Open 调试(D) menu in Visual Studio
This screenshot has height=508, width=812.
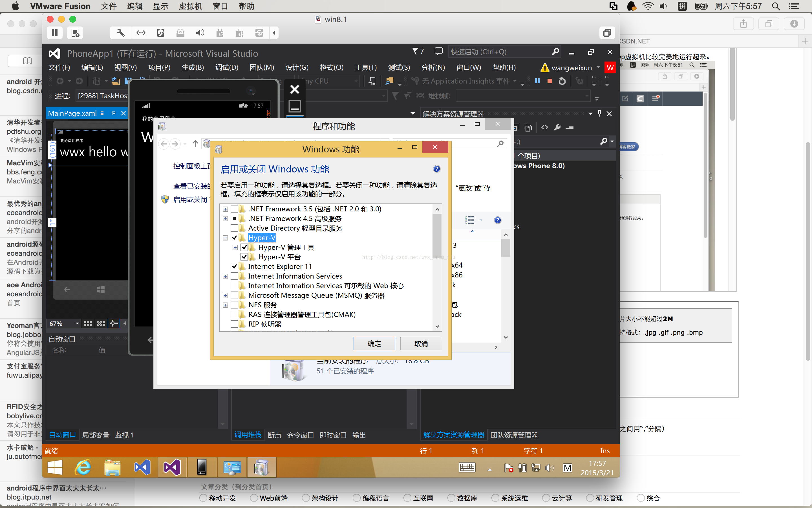[x=227, y=67]
